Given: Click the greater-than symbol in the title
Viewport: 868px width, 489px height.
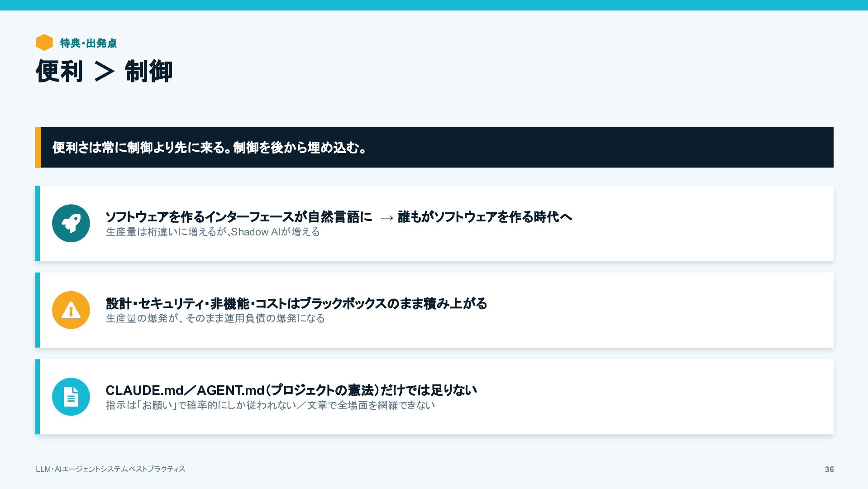Looking at the screenshot, I should pyautogui.click(x=104, y=72).
